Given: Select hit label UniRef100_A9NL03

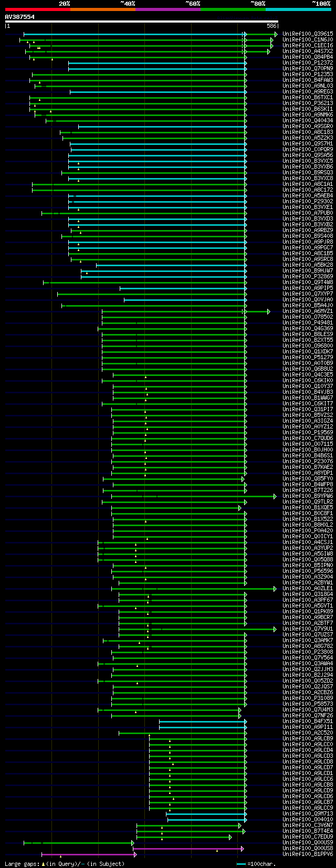Looking at the screenshot, I should [x=308, y=86].
